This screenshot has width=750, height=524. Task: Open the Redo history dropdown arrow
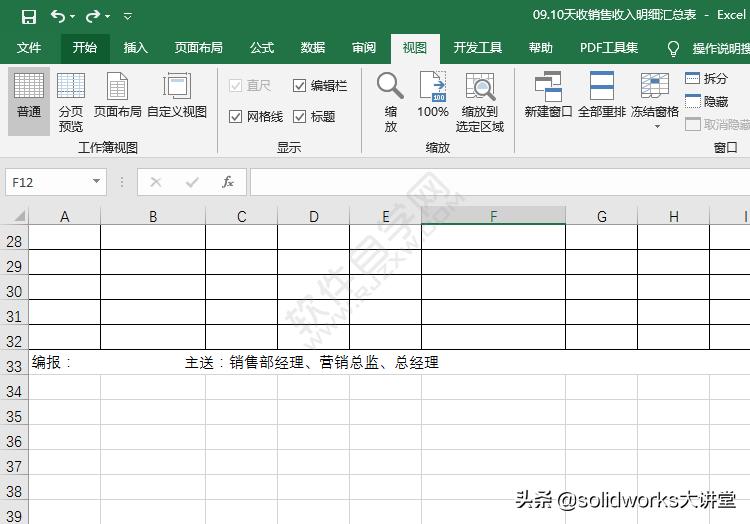(107, 17)
